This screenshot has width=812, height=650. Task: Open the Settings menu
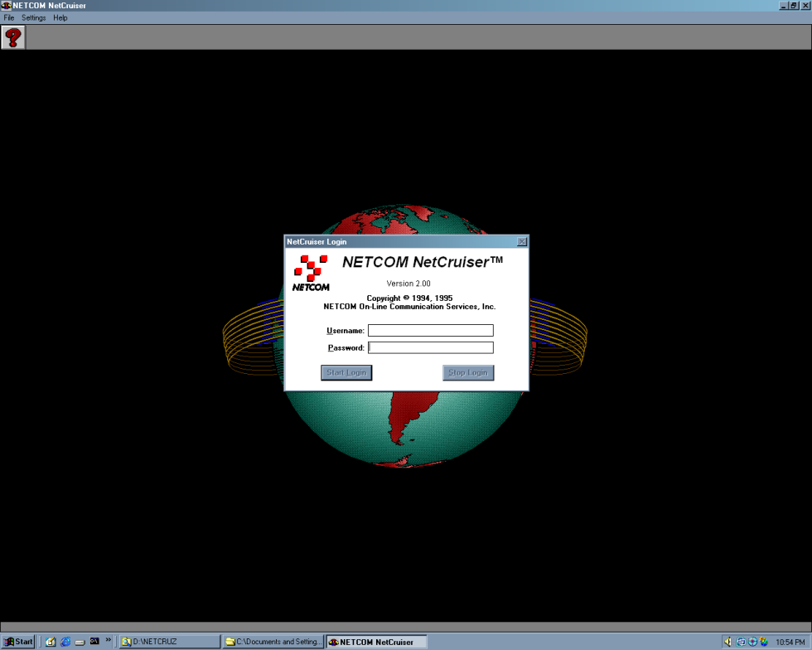click(x=34, y=17)
